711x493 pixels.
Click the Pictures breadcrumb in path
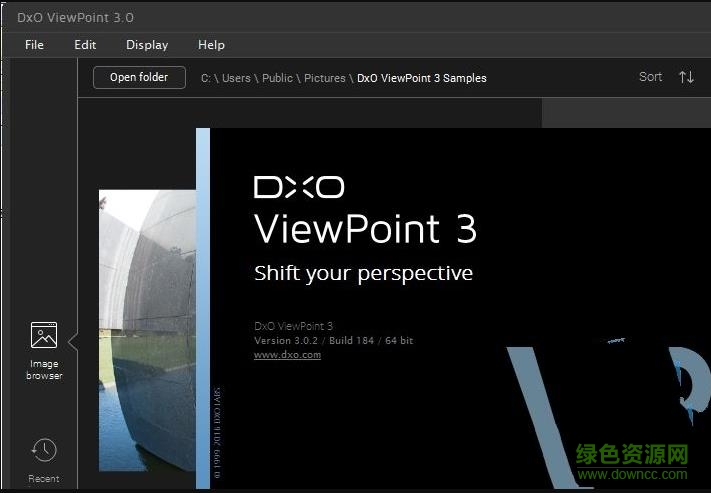pyautogui.click(x=325, y=78)
